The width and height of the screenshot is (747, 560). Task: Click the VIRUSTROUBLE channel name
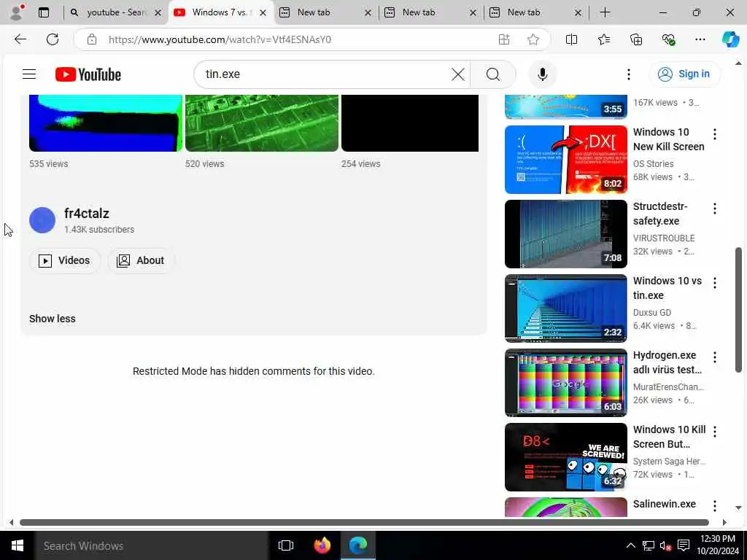664,238
